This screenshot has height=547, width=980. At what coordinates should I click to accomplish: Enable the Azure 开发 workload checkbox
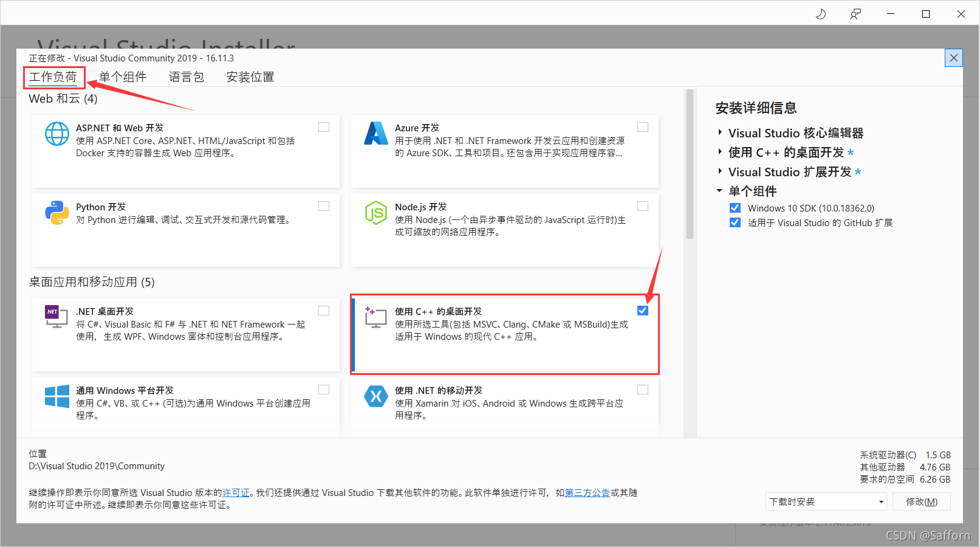(x=643, y=127)
